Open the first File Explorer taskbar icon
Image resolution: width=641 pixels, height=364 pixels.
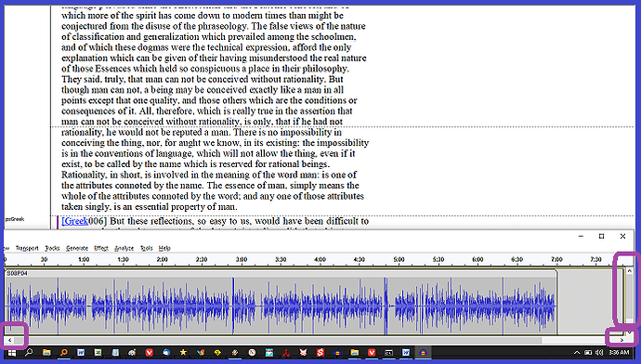[46, 352]
